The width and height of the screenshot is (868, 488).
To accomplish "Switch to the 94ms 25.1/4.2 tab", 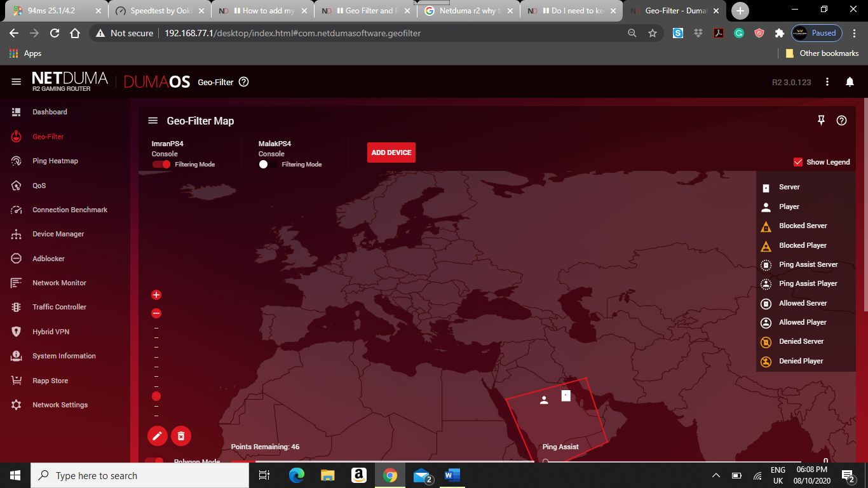I will tap(56, 11).
